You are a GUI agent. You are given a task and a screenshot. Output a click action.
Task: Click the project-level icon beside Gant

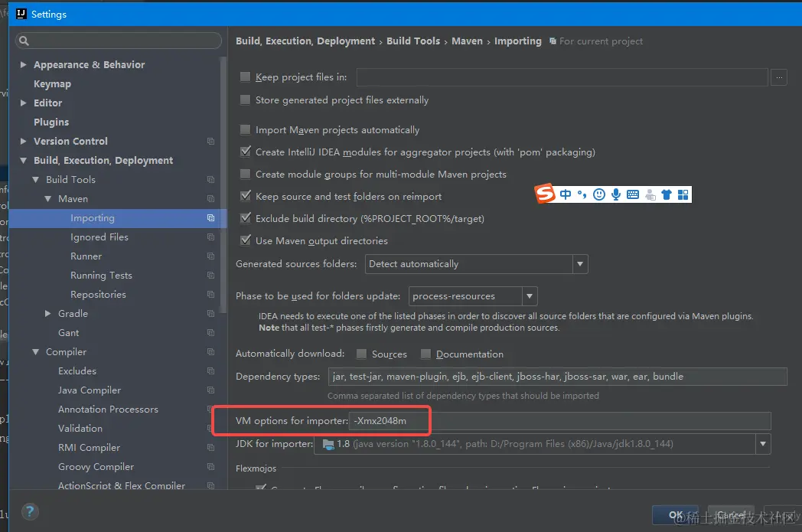click(x=210, y=332)
